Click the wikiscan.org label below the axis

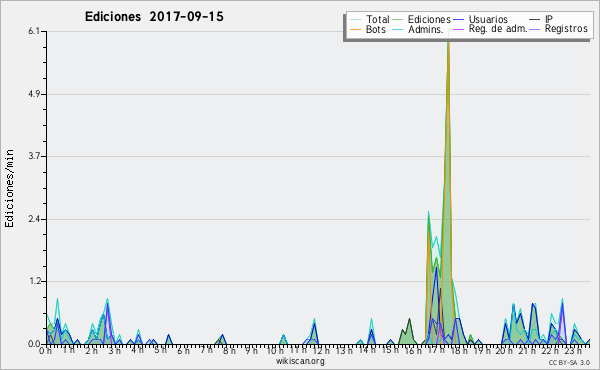[300, 361]
